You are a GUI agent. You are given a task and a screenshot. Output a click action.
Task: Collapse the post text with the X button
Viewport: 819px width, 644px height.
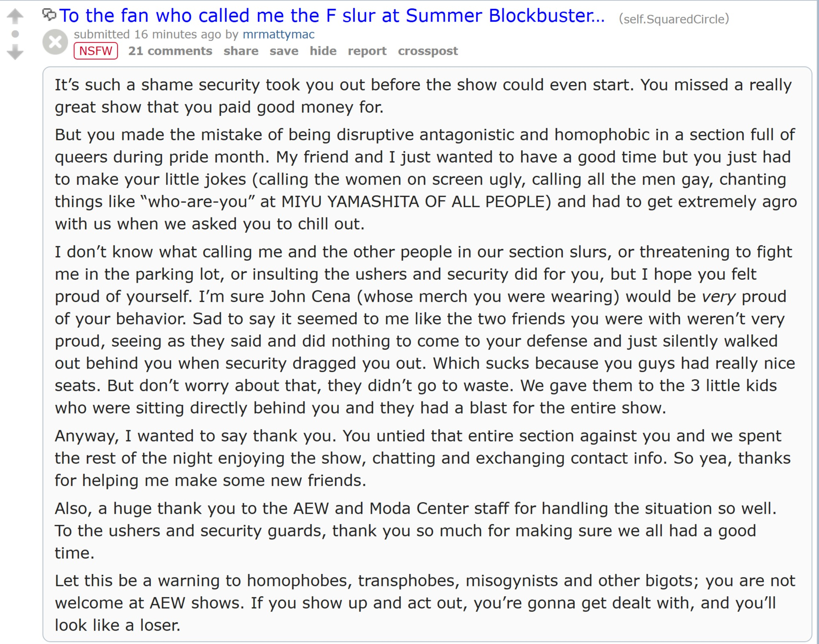55,42
